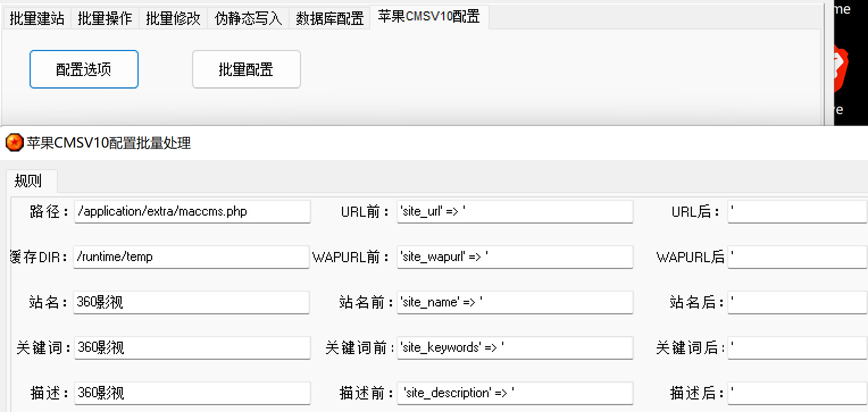Focus the WAPURL后 input field
The width and height of the screenshot is (868, 412).
click(798, 257)
